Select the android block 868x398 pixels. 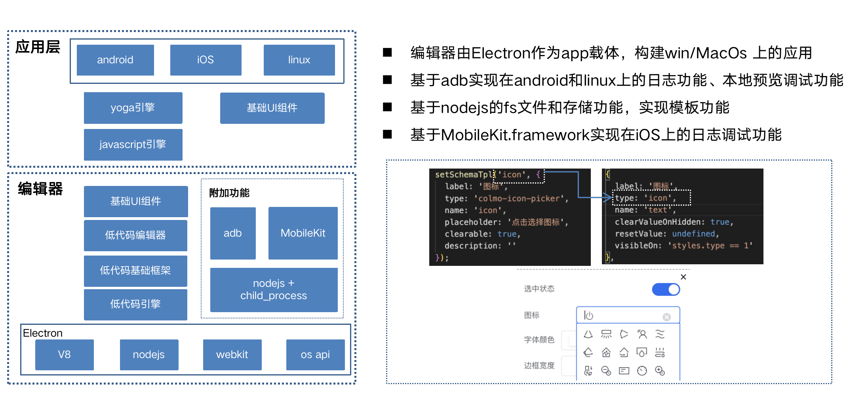(x=115, y=60)
